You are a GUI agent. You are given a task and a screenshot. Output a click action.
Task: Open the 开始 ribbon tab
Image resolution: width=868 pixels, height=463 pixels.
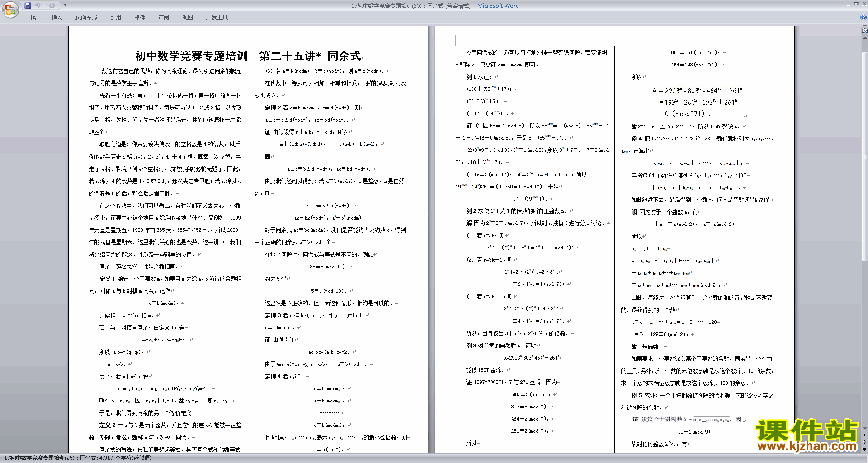(x=33, y=18)
